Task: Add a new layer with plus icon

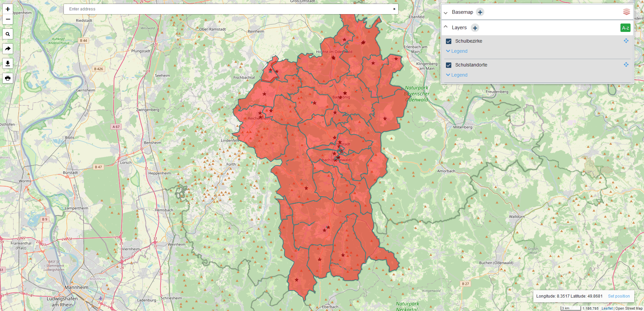Action: (x=475, y=28)
